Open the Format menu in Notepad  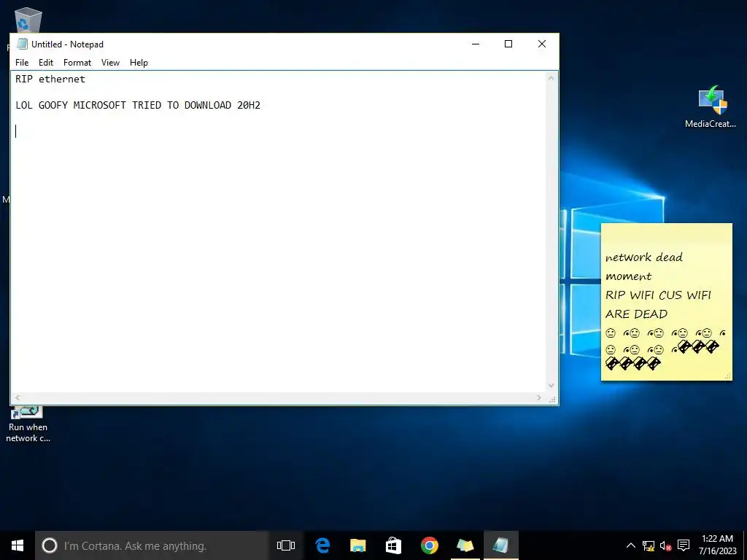point(77,63)
